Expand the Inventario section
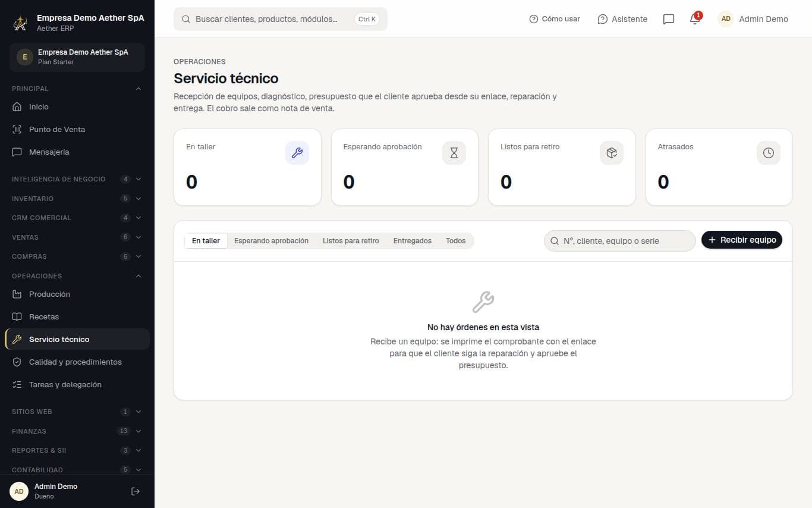Viewport: 812px width, 508px height. 77,199
